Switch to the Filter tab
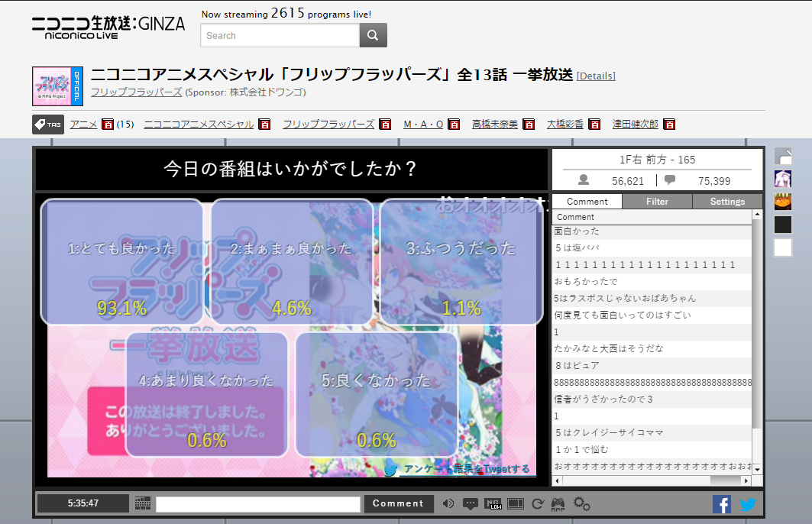Image resolution: width=812 pixels, height=524 pixels. click(x=657, y=202)
